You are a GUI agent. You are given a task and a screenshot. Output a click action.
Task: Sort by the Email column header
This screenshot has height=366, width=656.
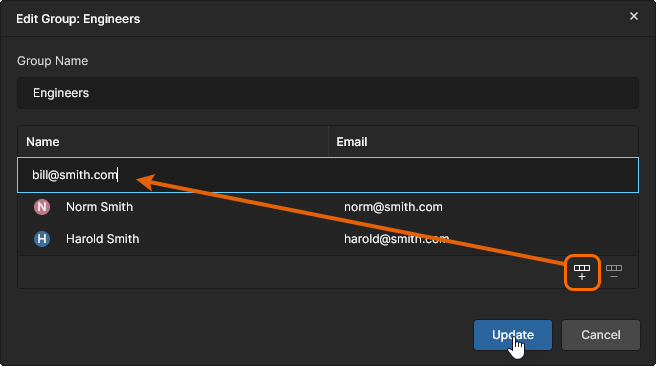point(352,142)
